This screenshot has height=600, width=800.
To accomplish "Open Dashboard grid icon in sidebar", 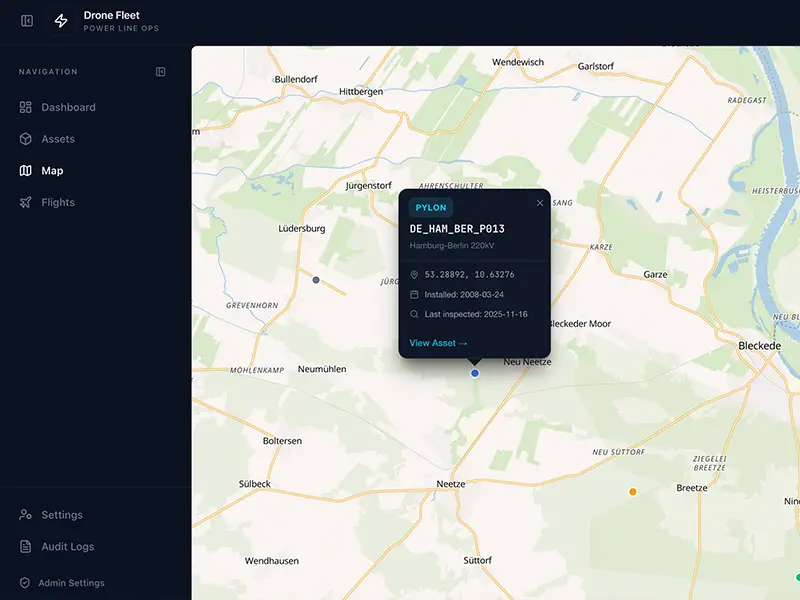I will click(x=26, y=107).
